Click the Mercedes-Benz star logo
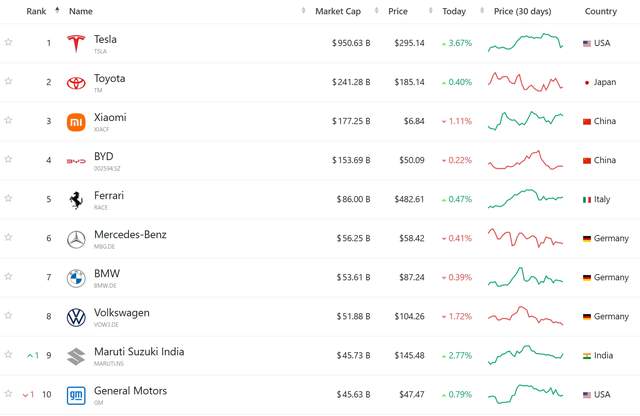The height and width of the screenshot is (416, 640). click(76, 239)
